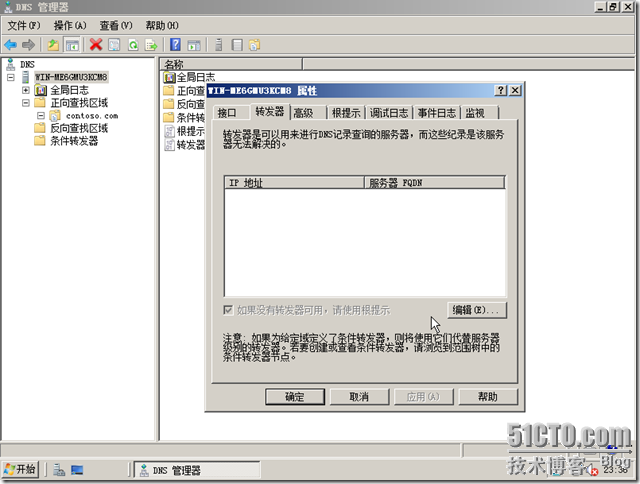The height and width of the screenshot is (484, 640).
Task: Open the Properties toolbar icon
Action: point(114,44)
